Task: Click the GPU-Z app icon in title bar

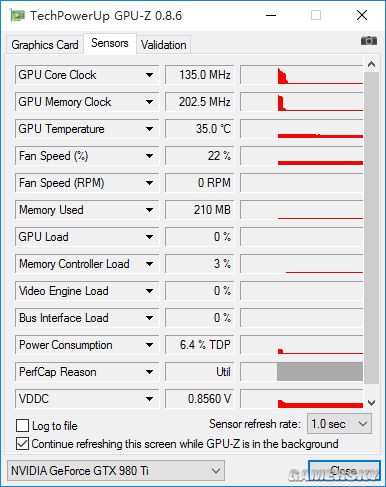Action: click(17, 15)
